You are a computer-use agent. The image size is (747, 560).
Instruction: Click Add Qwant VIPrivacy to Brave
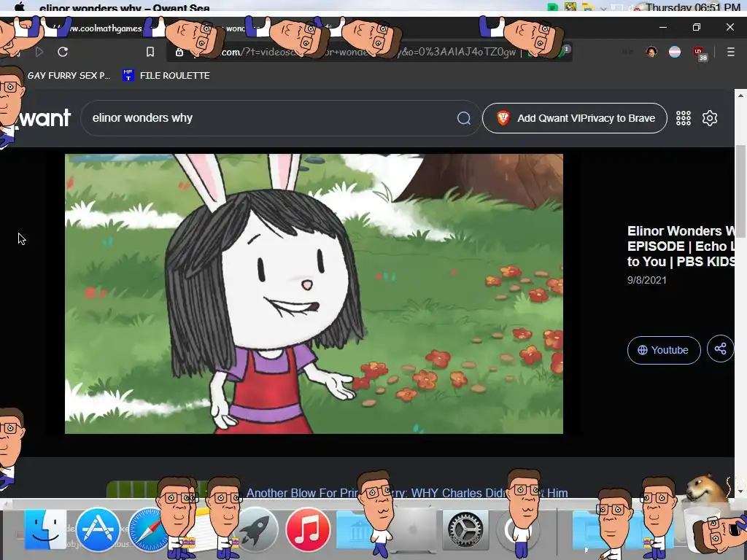(575, 118)
